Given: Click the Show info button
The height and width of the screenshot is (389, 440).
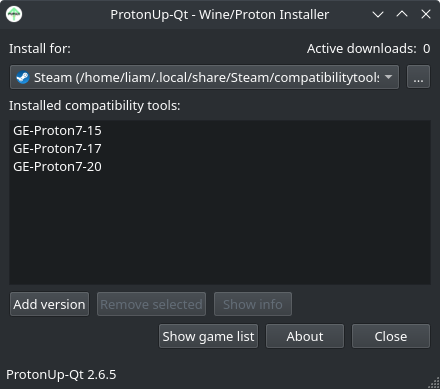Looking at the screenshot, I should point(253,304).
